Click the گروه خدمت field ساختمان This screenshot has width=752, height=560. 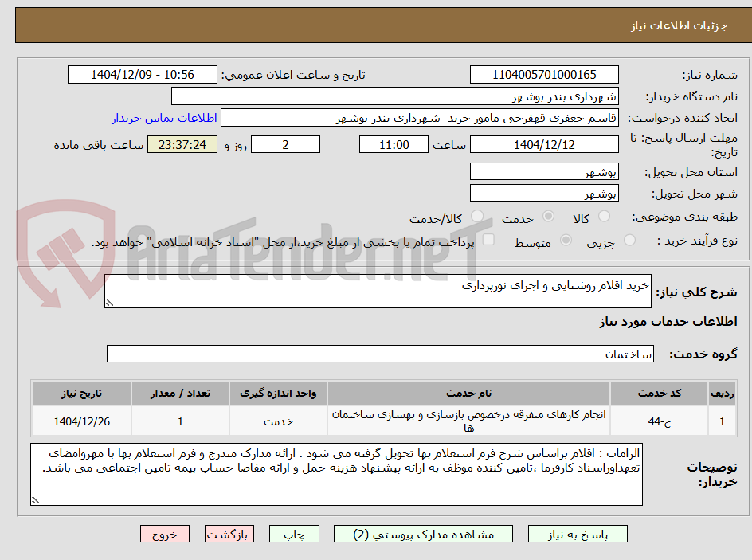tap(380, 354)
